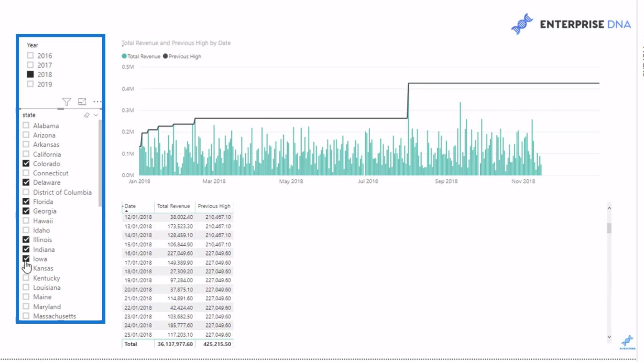This screenshot has width=644, height=362.
Task: Click the Total Revenue legend marker
Action: (x=124, y=56)
